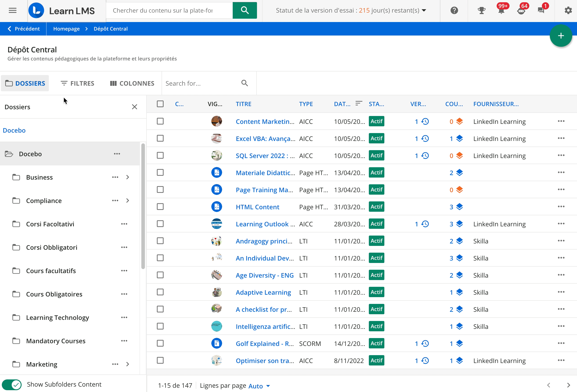Check the Optimiser son travail row checkbox

(160, 361)
